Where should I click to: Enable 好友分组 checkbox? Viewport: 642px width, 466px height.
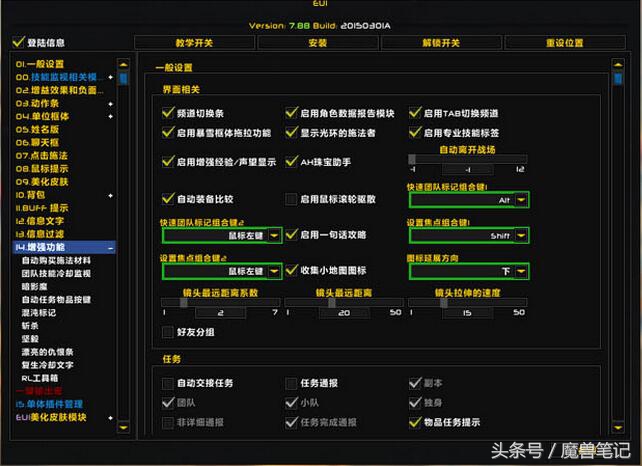click(167, 332)
